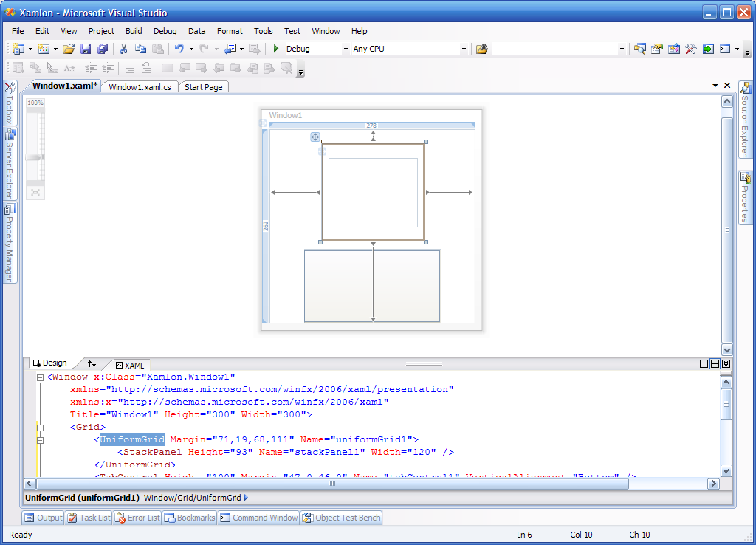Select the Design pane tab
The height and width of the screenshot is (545, 756).
pyautogui.click(x=49, y=363)
